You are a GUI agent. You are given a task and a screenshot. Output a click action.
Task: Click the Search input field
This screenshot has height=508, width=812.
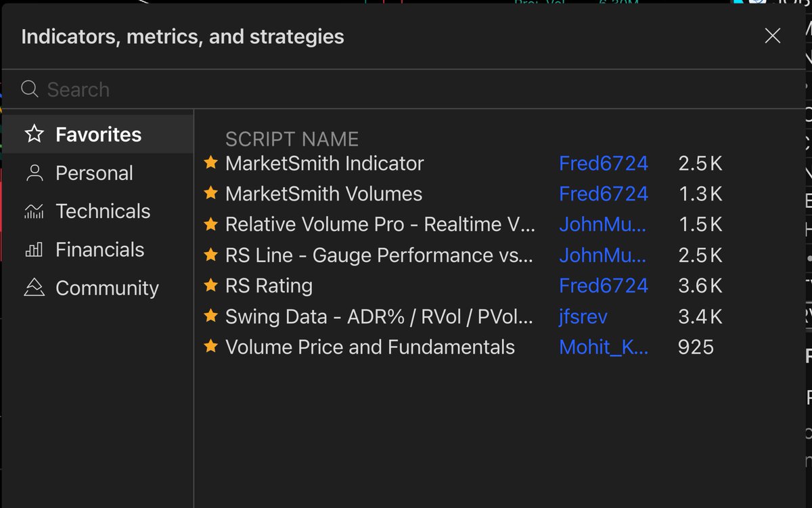403,89
